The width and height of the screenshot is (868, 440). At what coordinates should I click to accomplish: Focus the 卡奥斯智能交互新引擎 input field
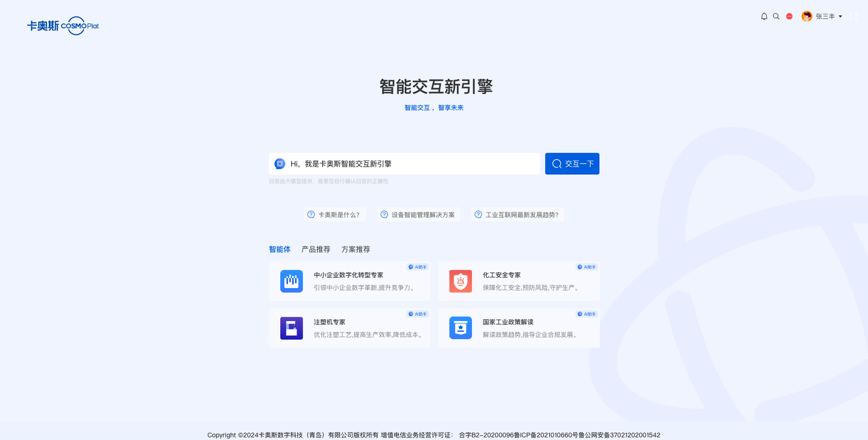(x=404, y=163)
